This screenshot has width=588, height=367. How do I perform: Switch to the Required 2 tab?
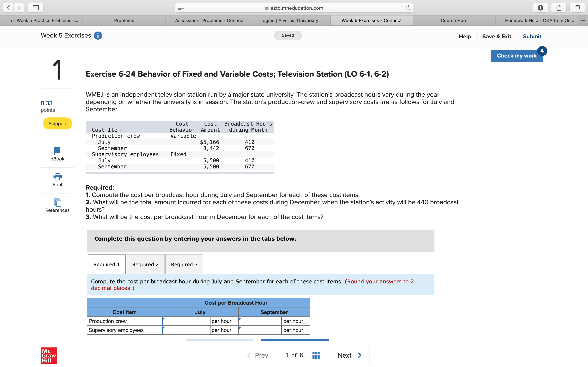pos(145,264)
